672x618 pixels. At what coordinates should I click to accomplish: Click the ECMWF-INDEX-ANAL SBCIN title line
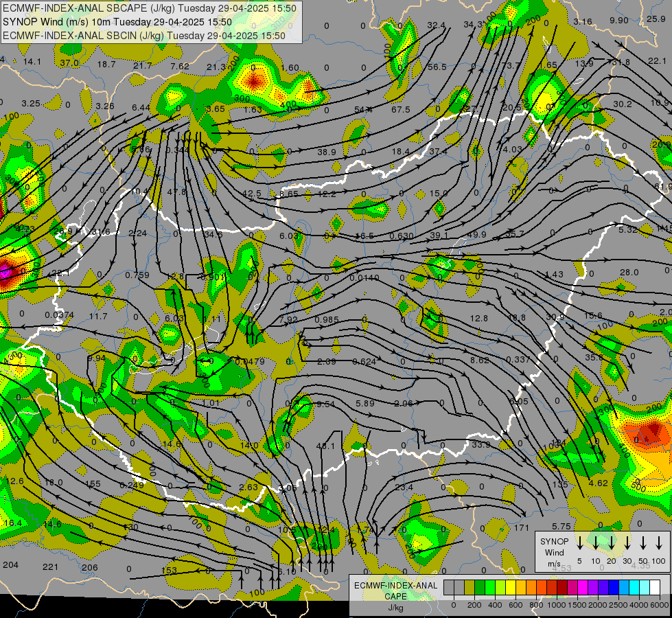pyautogui.click(x=144, y=36)
